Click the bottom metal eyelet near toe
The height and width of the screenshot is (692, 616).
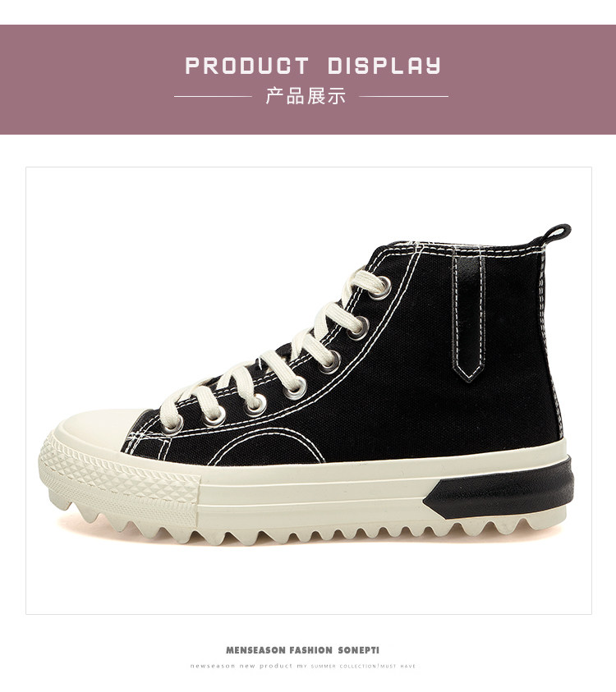point(173,424)
